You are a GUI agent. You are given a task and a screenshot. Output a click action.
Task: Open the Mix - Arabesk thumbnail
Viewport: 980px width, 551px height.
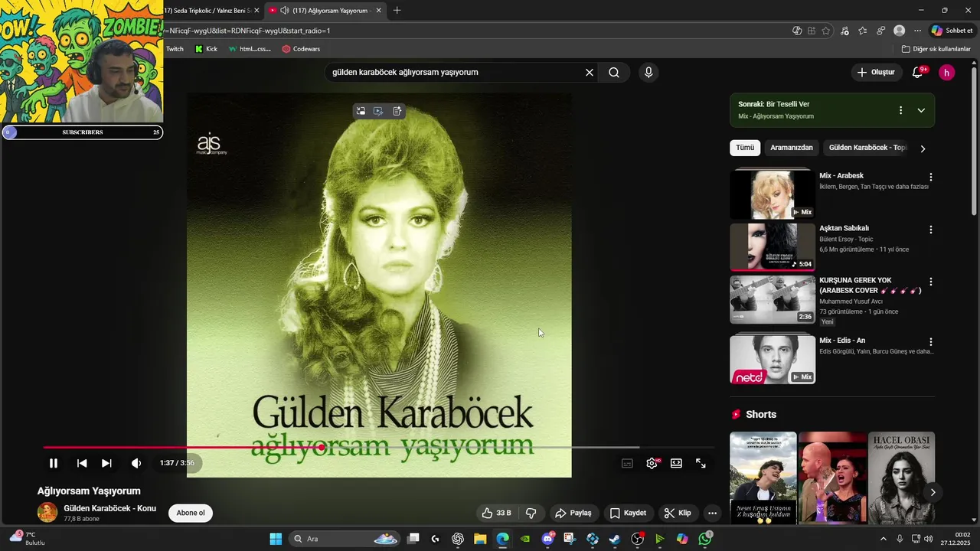point(773,194)
